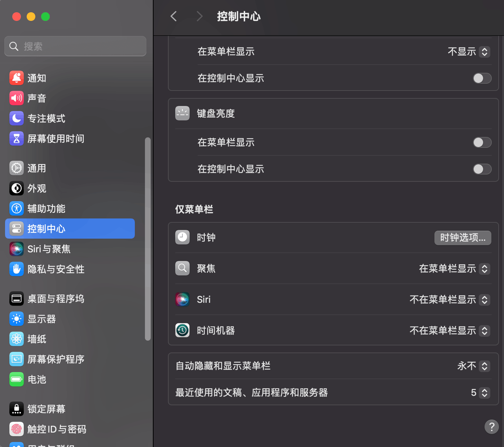Click the 键盘亮度 keyboard icon
504x447 pixels.
182,113
